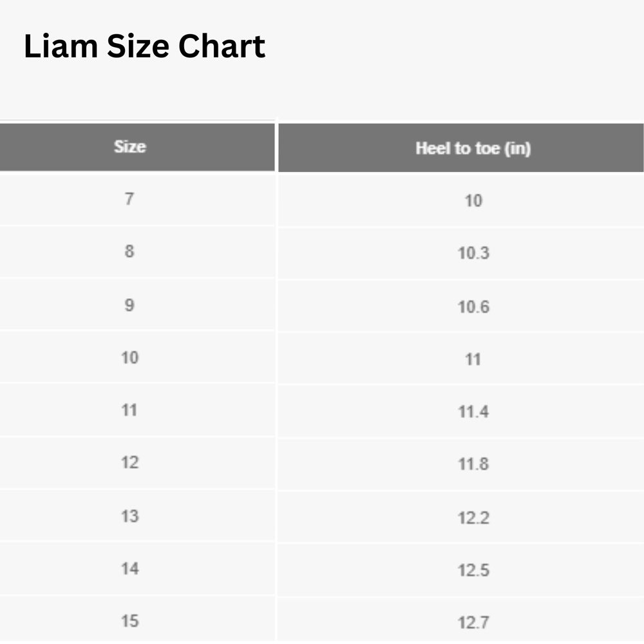This screenshot has height=644, width=644.
Task: Click the Heel to toe (in) header
Action: pyautogui.click(x=473, y=148)
